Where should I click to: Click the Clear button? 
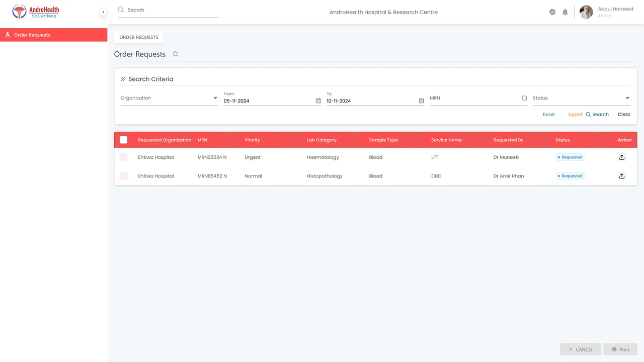tap(624, 115)
